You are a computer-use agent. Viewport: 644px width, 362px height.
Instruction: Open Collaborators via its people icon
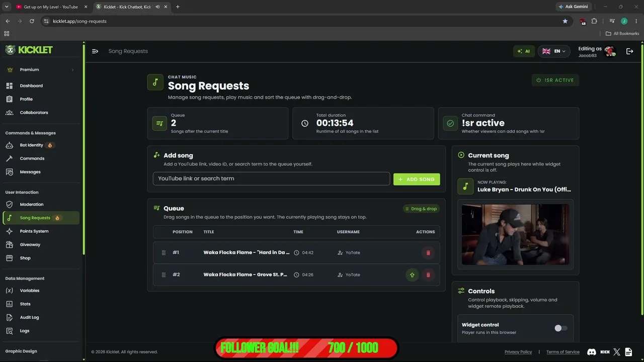point(9,113)
